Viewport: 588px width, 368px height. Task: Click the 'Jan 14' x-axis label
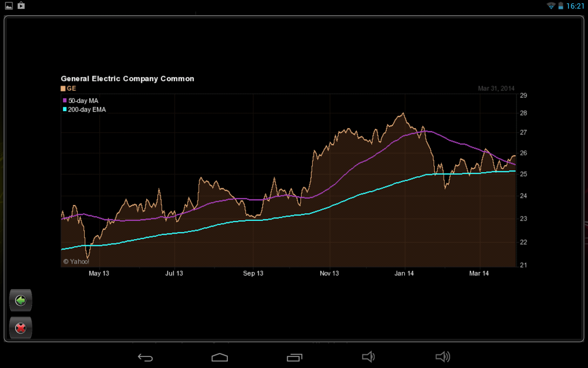pyautogui.click(x=404, y=273)
